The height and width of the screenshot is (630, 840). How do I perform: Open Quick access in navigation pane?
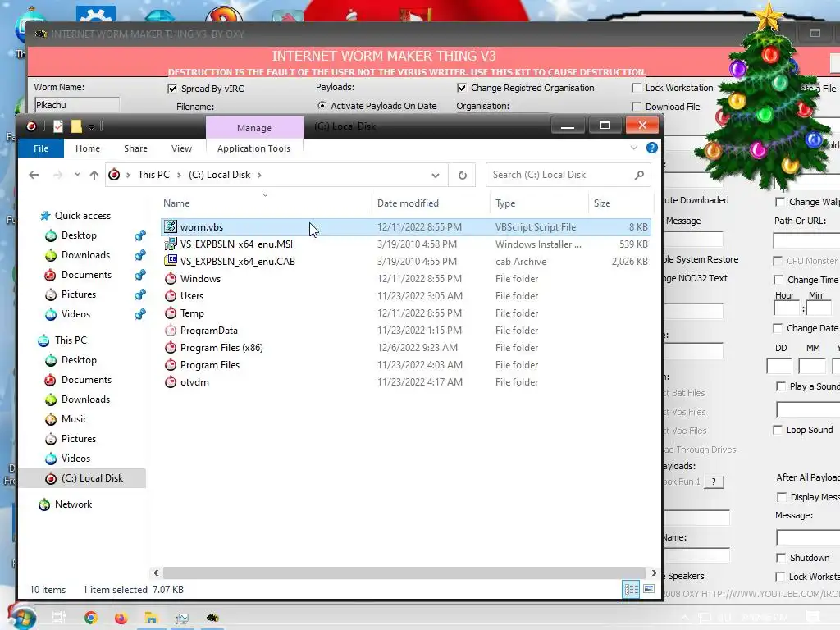tap(83, 216)
